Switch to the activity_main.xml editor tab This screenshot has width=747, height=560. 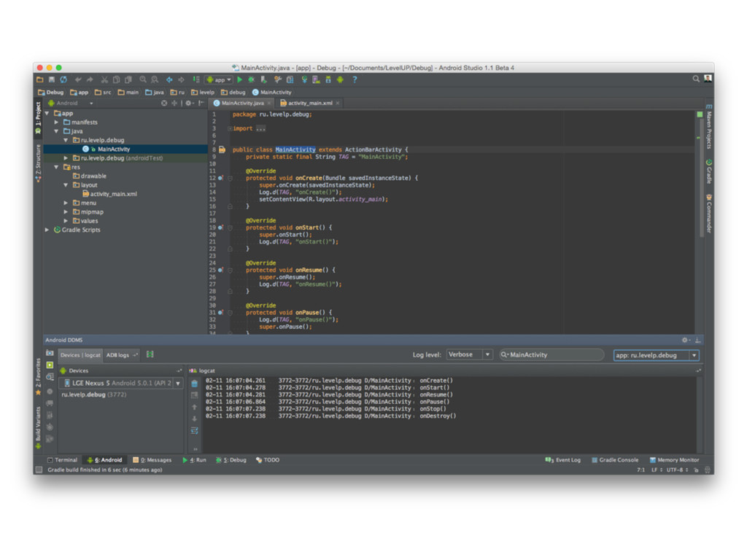click(309, 103)
